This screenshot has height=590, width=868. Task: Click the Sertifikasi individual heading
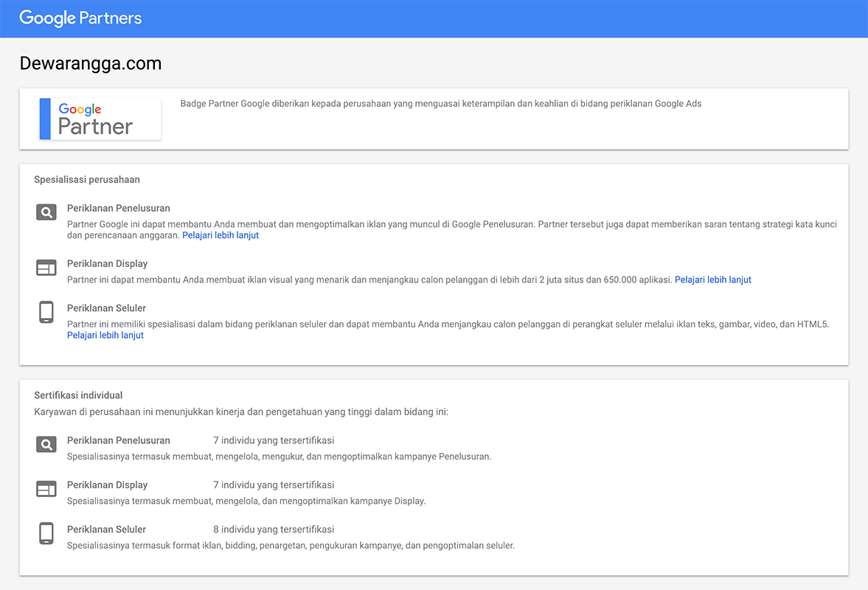pyautogui.click(x=78, y=395)
